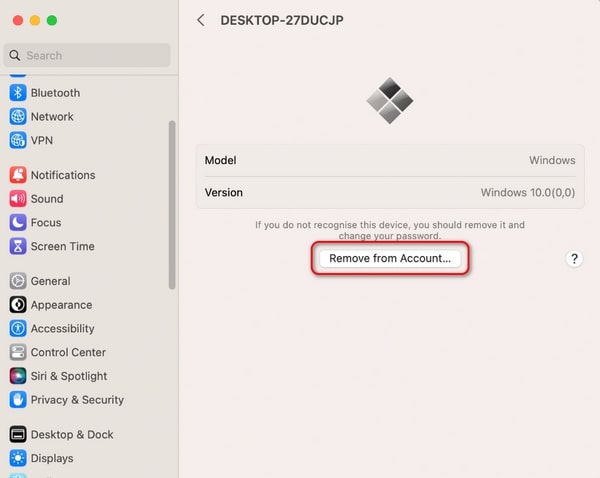Open Screen Time label in the sidebar
Viewport: 600px width, 478px height.
(x=63, y=246)
